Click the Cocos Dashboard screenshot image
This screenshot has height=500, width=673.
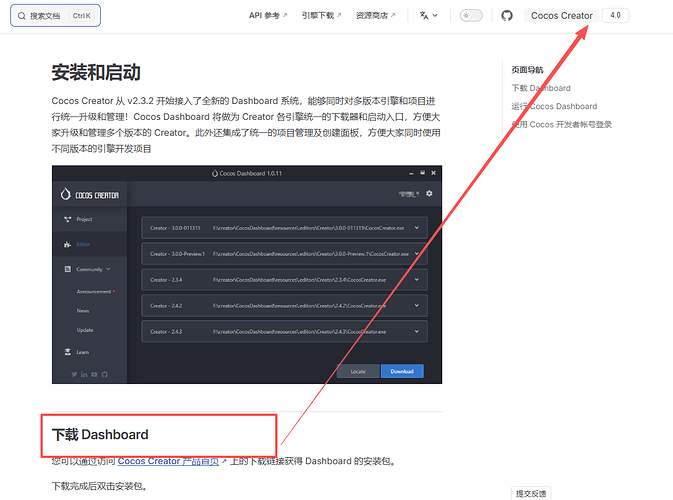point(247,275)
